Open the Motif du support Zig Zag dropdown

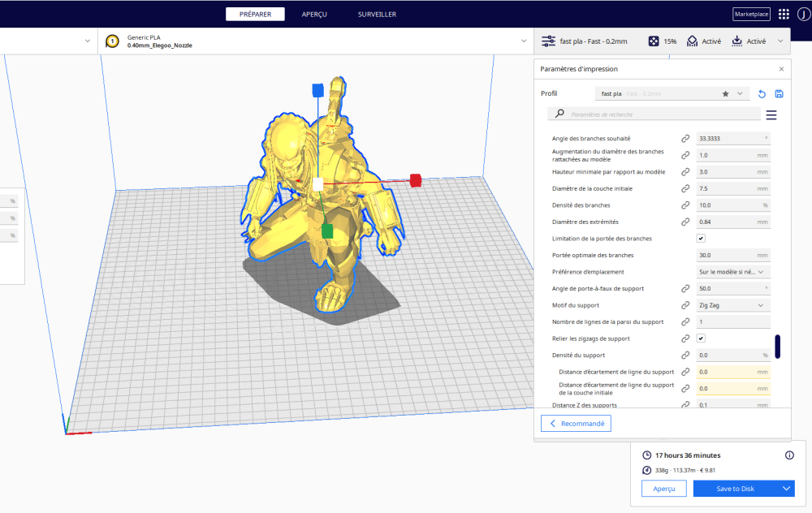click(x=733, y=305)
